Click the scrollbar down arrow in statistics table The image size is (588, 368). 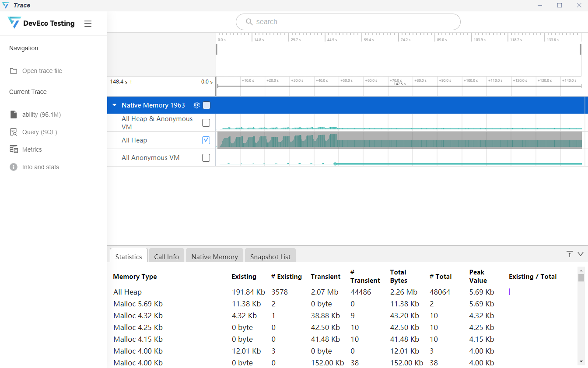click(581, 361)
